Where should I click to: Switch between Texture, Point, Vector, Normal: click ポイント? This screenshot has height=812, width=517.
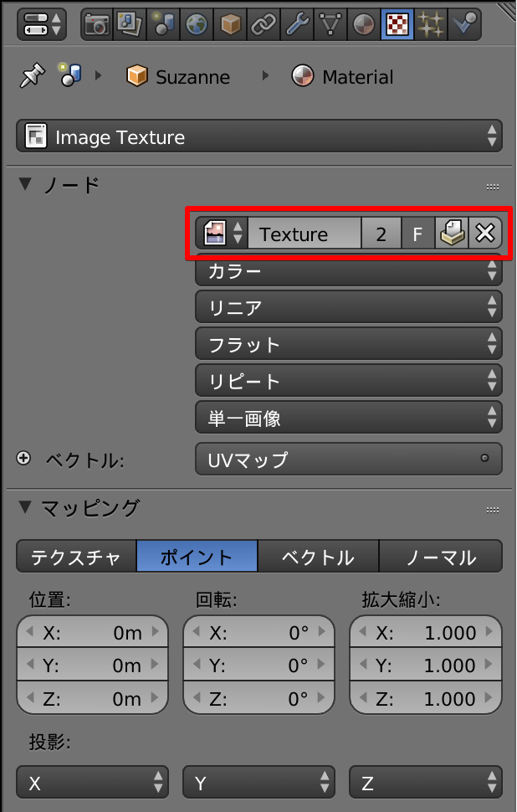(197, 556)
